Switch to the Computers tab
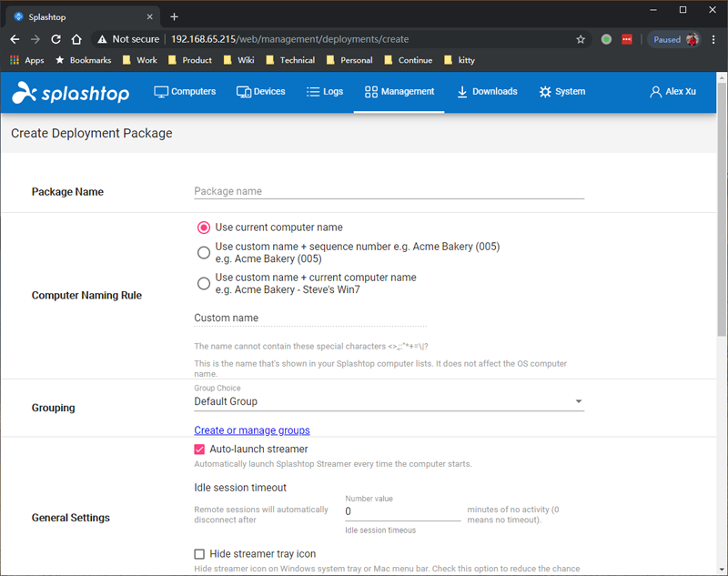 coord(185,92)
